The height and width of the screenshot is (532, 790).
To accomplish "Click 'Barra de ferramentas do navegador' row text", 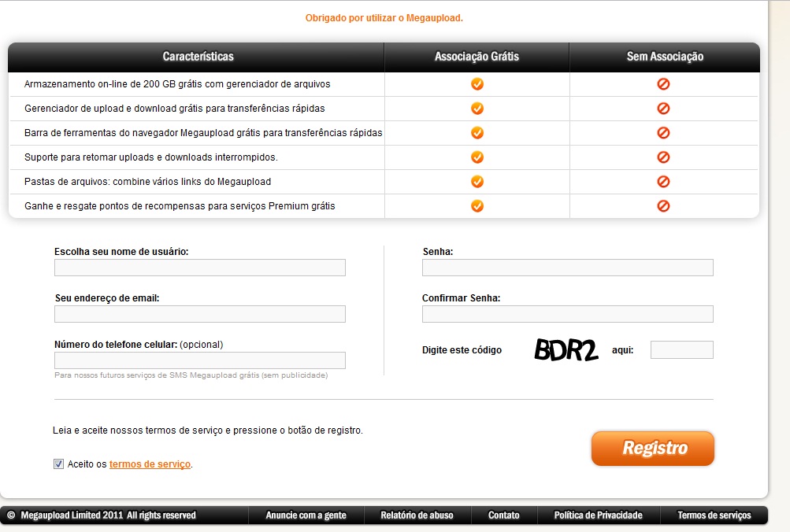I will 203,133.
